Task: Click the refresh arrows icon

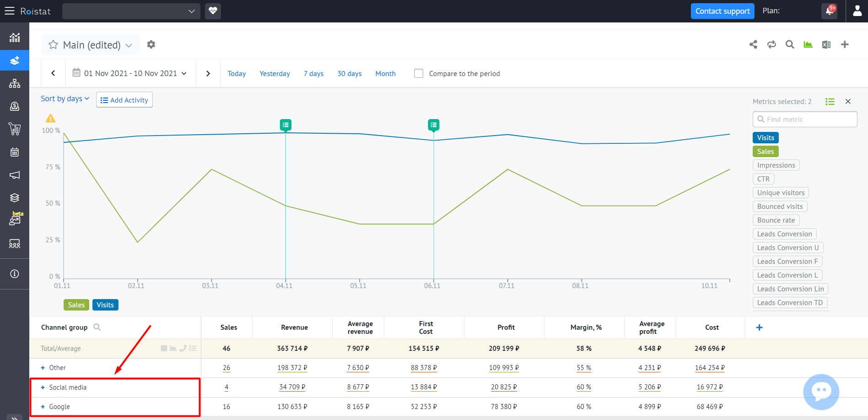Action: coord(771,44)
